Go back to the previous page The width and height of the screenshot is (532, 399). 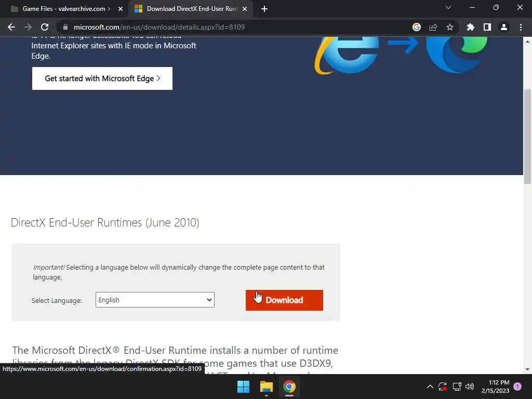[11, 27]
